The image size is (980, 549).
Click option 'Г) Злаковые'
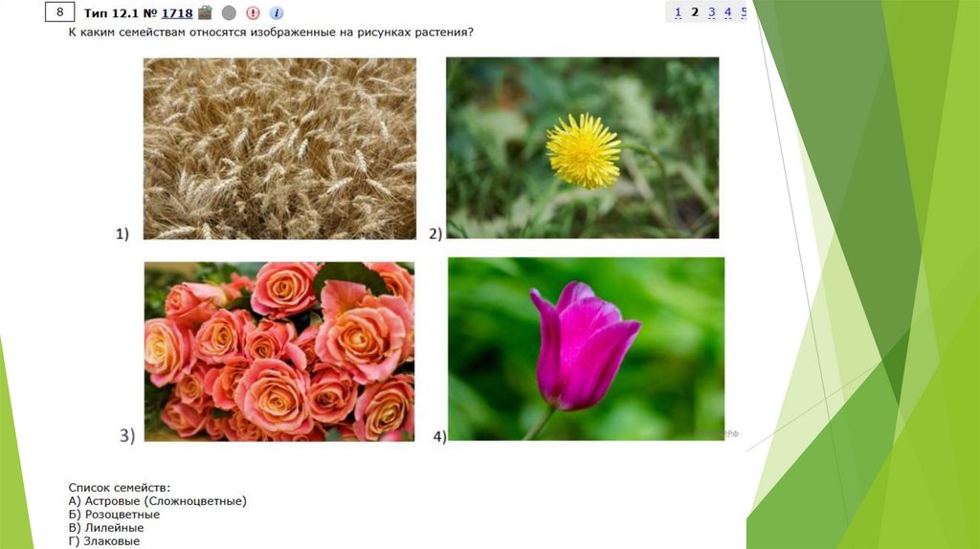pyautogui.click(x=104, y=541)
